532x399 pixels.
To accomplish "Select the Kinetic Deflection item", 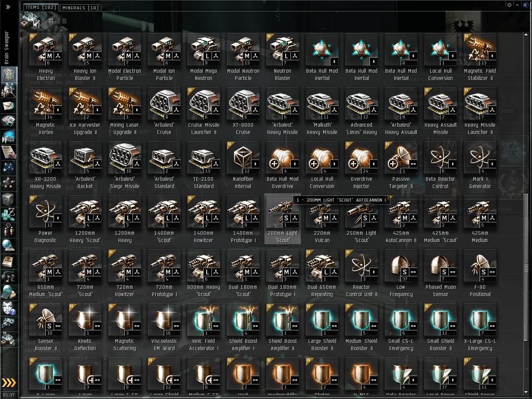I will [85, 328].
